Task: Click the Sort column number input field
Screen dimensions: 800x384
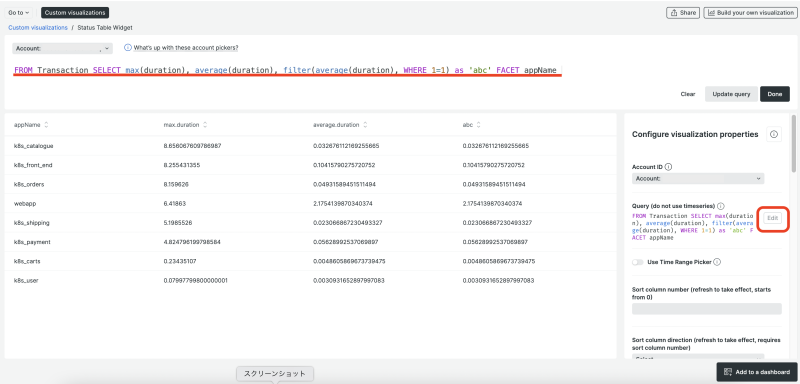Action: coord(707,309)
